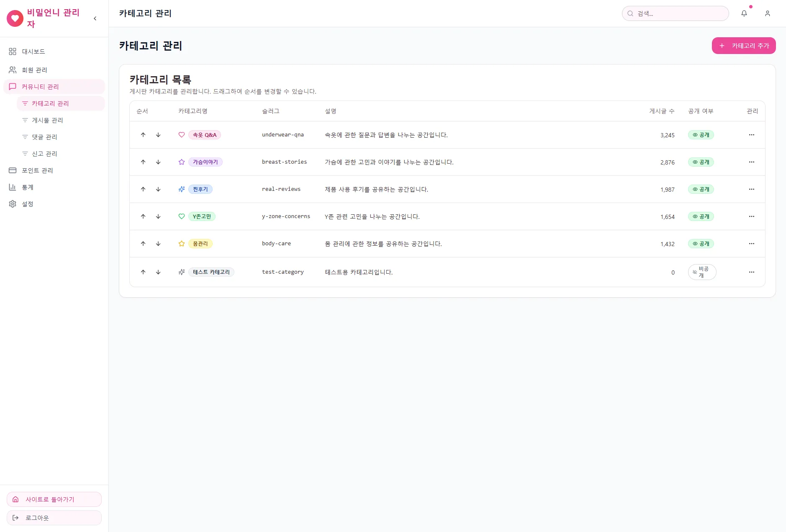Viewport: 786px width, 532px height.
Task: Toggle 공개 status of 가슴이야기
Action: (701, 162)
